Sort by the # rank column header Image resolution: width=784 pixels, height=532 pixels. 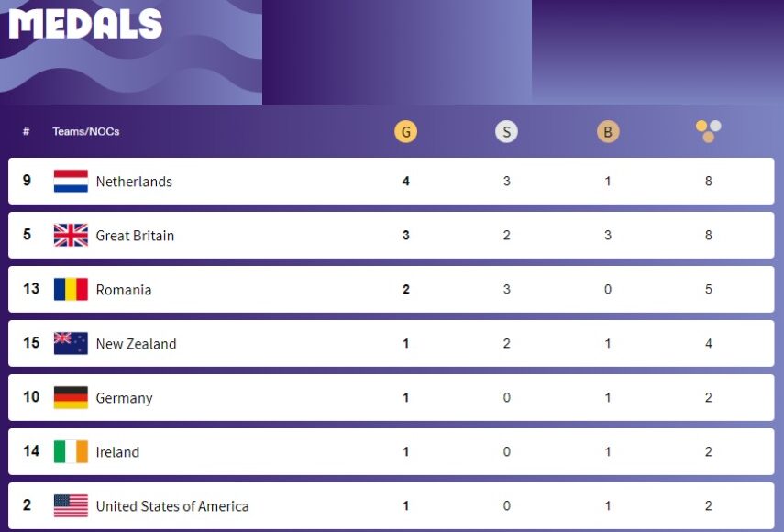(26, 131)
